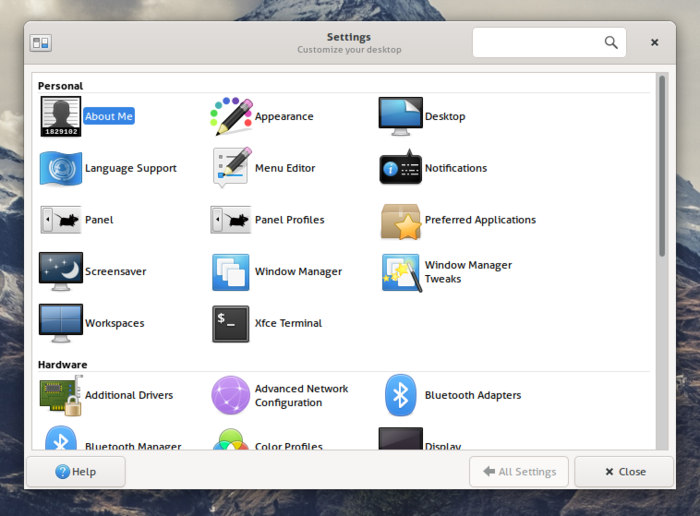Image resolution: width=700 pixels, height=516 pixels.
Task: Focus the settings search field
Action: 549,42
